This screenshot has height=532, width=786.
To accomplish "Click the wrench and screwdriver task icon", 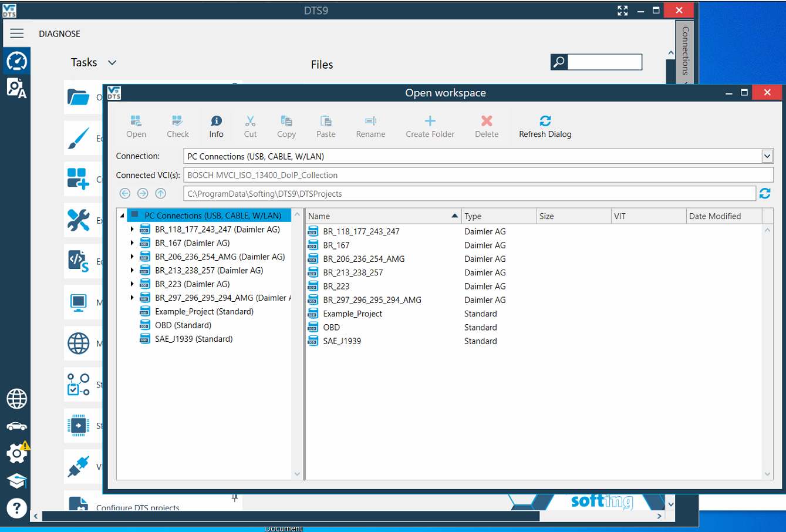I will click(78, 220).
